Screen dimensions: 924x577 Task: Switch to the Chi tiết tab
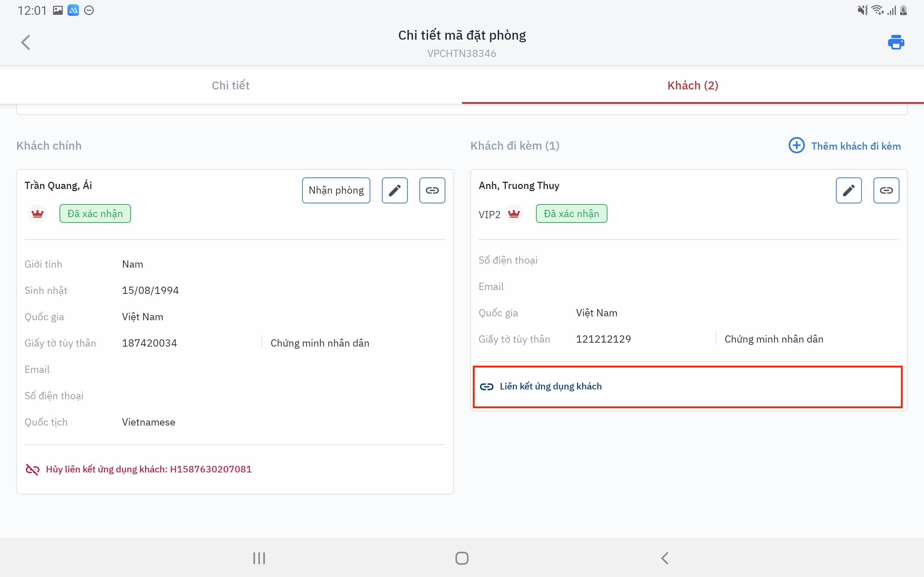click(x=231, y=85)
